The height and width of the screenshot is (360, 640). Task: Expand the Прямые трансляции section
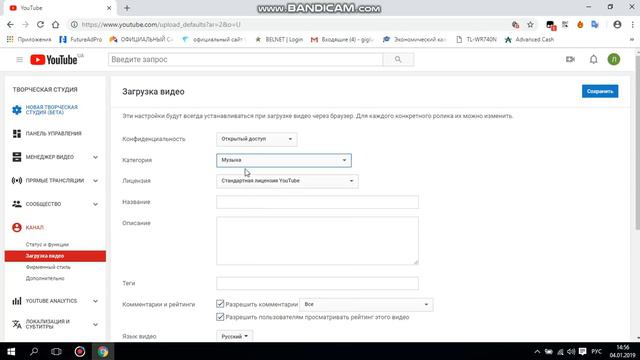click(95, 180)
